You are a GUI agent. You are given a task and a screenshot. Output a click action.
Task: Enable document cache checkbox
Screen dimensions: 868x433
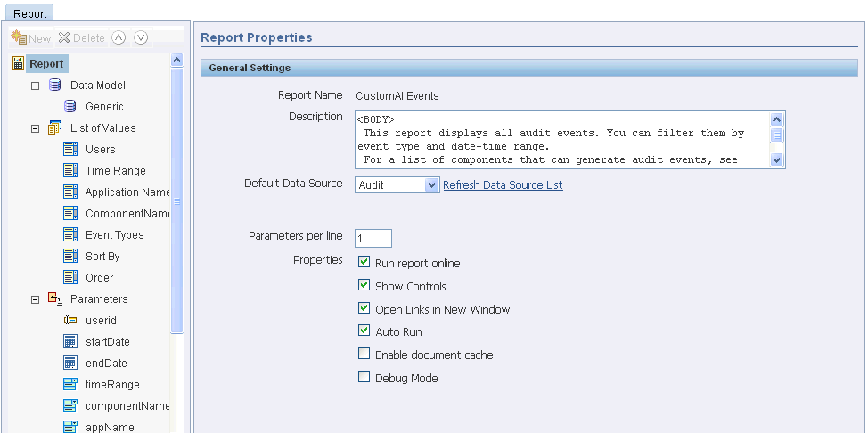coord(364,354)
